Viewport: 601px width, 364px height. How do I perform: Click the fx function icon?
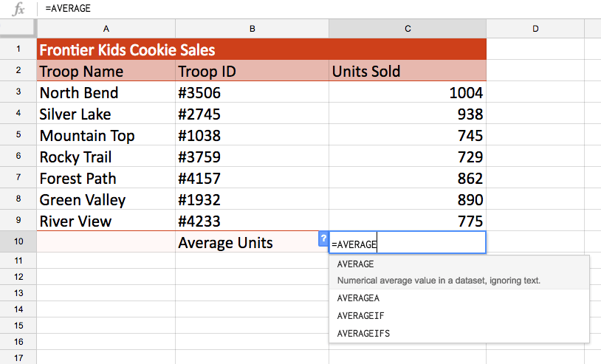[19, 10]
